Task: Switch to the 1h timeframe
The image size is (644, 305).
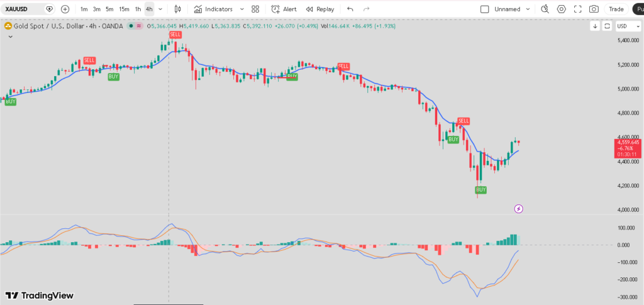Action: 138,9
